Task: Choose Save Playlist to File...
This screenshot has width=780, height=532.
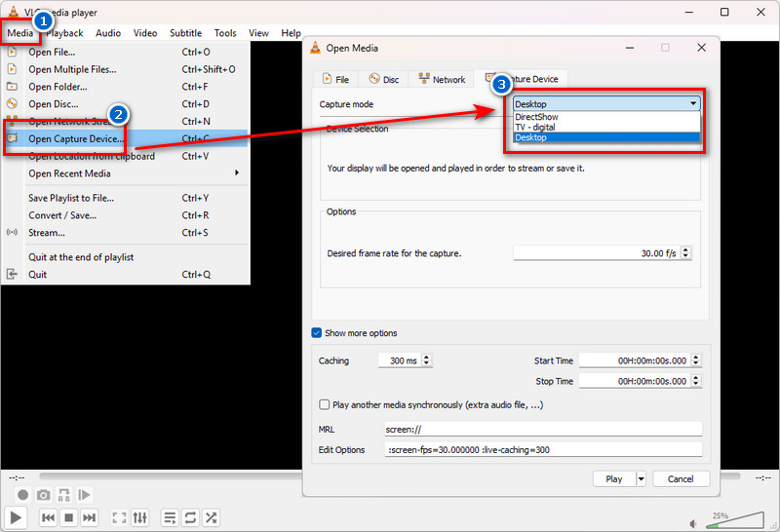Action: 126,198
